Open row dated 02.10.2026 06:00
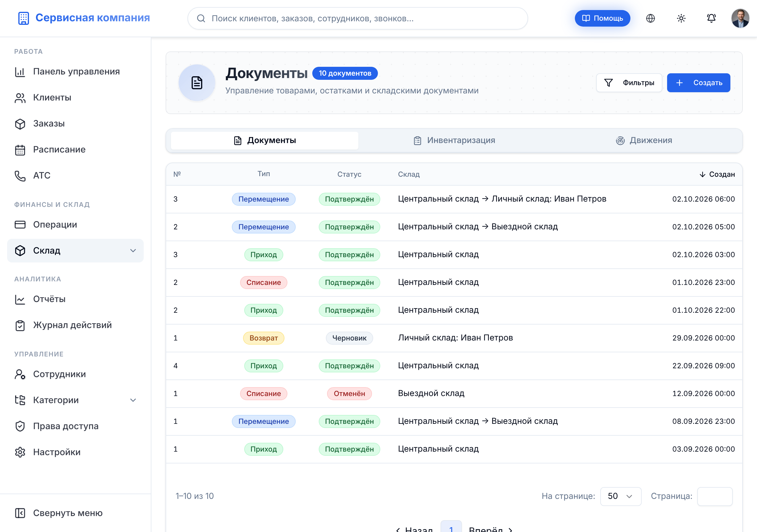 pos(454,199)
